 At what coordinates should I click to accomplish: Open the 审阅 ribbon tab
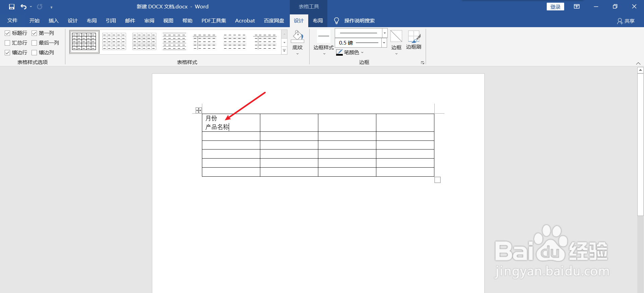[x=149, y=21]
